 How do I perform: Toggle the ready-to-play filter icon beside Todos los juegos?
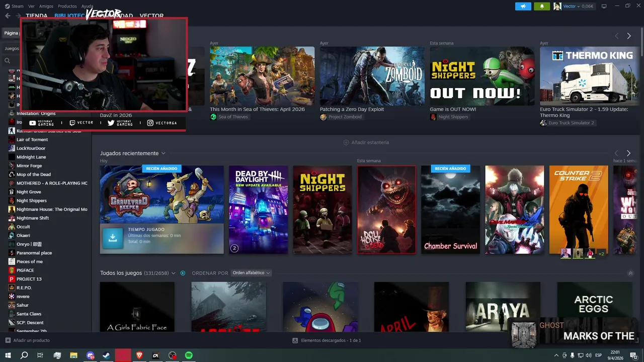tap(183, 273)
